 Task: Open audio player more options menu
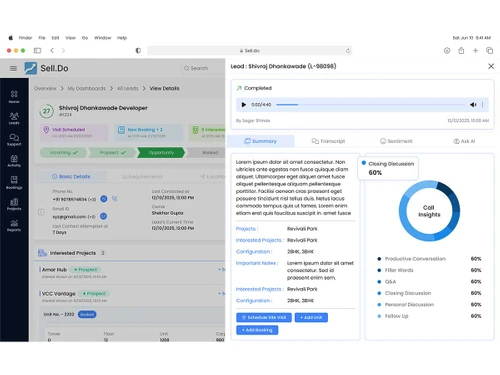(x=482, y=105)
